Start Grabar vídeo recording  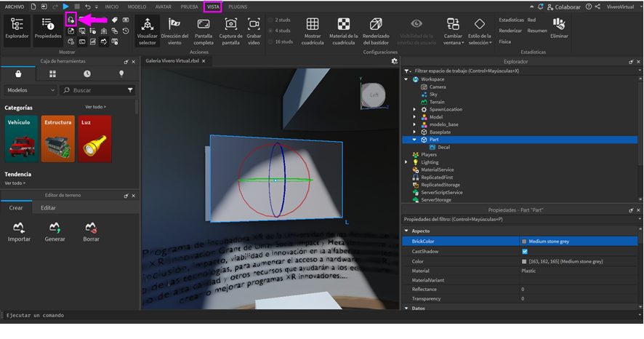click(x=253, y=31)
